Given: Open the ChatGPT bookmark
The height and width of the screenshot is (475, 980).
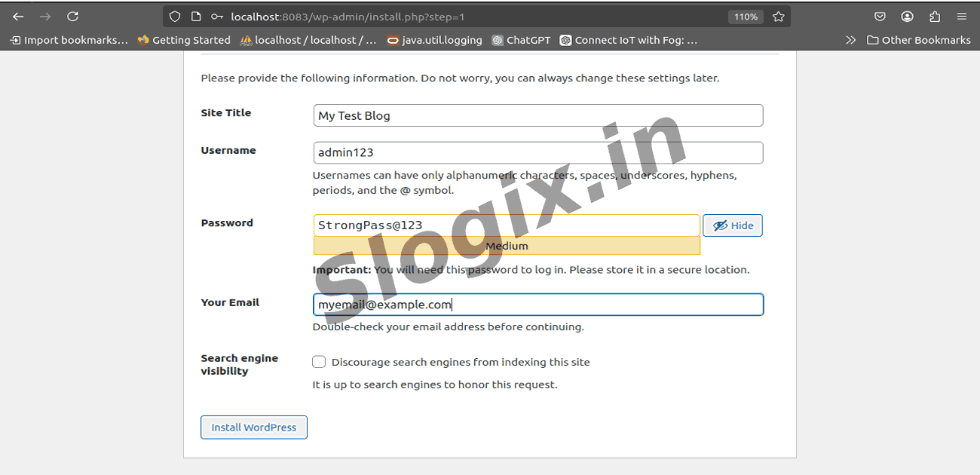Looking at the screenshot, I should coord(521,40).
